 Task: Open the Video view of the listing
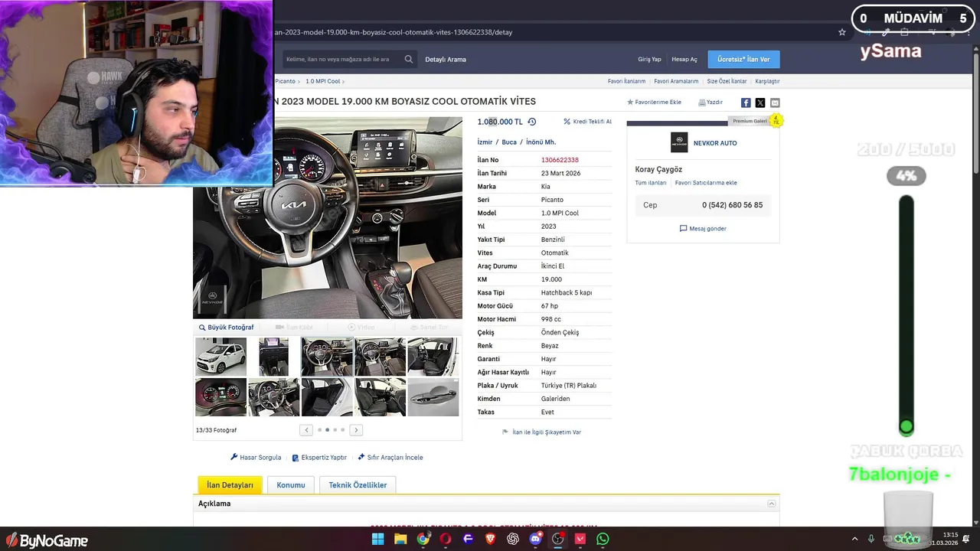coord(361,328)
